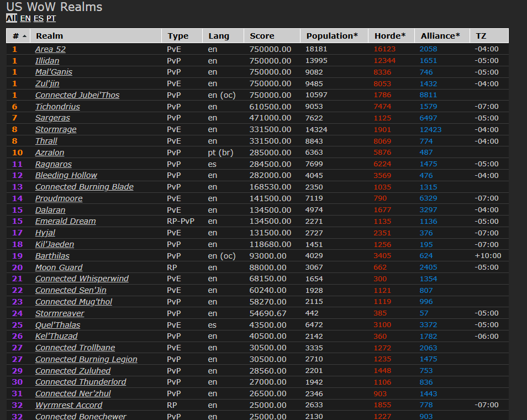The image size is (527, 420).
Task: Sort table by Realm column header
Action: pos(96,35)
